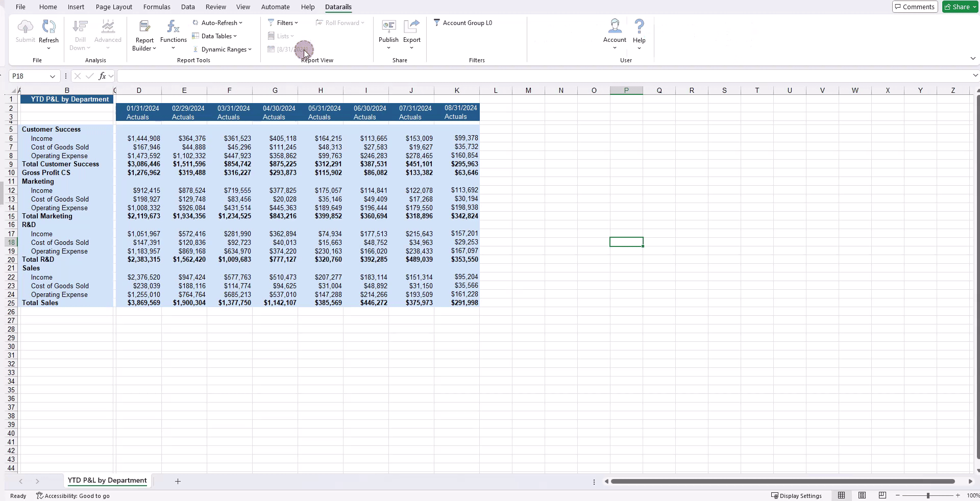The width and height of the screenshot is (980, 501).
Task: Click the Submit cloud icon
Action: [25, 27]
